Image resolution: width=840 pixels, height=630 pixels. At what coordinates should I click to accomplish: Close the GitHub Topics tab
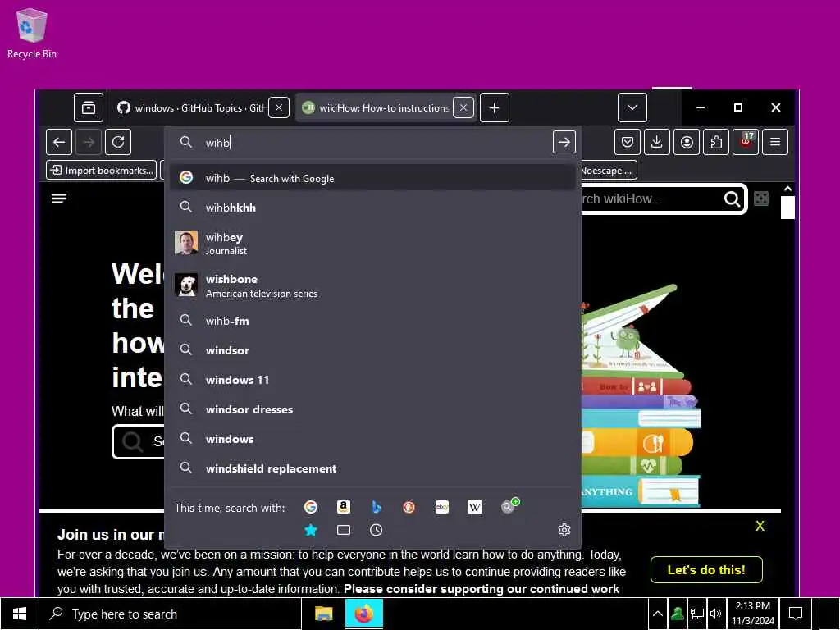click(279, 107)
